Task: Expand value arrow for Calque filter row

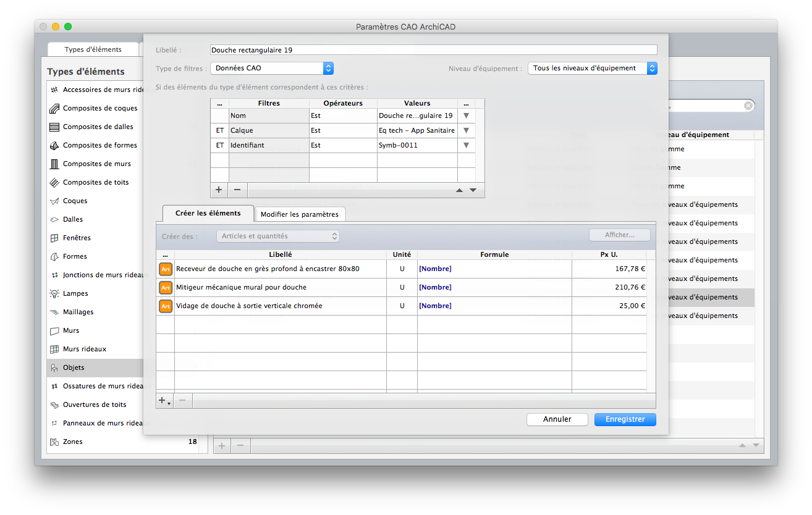Action: [x=466, y=130]
